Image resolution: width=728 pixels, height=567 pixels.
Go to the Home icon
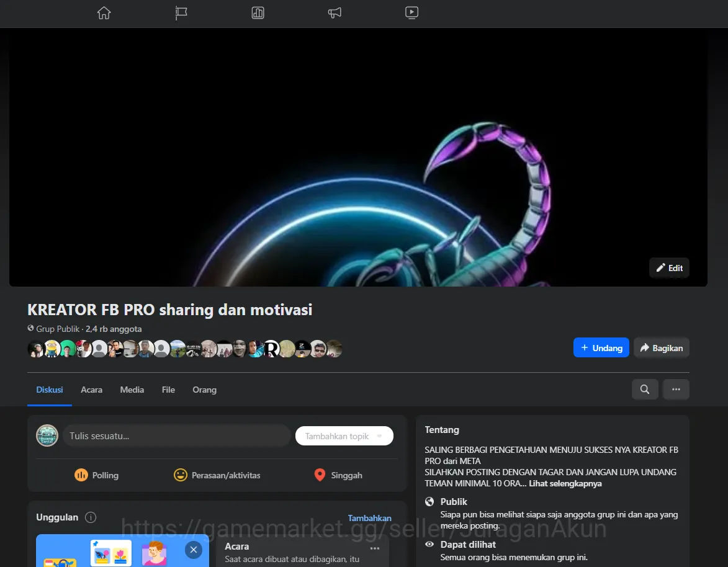(104, 12)
